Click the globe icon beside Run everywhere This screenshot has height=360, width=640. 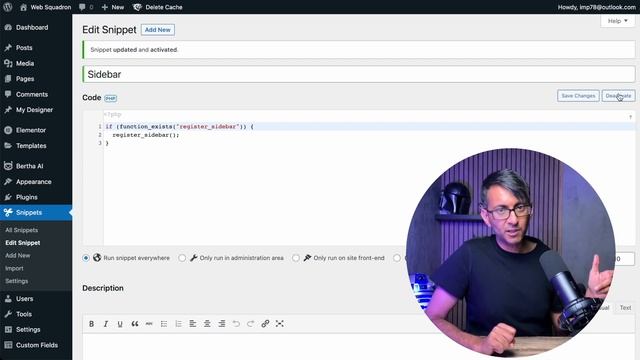point(97,258)
